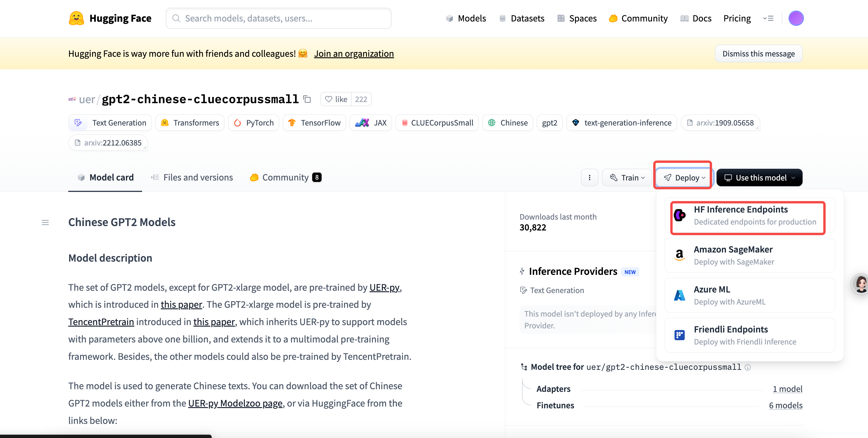Expand the Train dropdown
The image size is (868, 438).
tap(628, 178)
